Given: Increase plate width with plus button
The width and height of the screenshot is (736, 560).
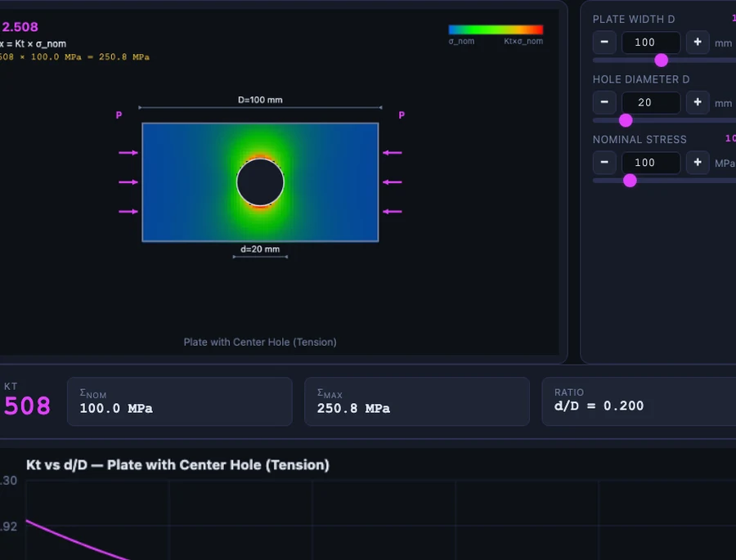Looking at the screenshot, I should (698, 43).
